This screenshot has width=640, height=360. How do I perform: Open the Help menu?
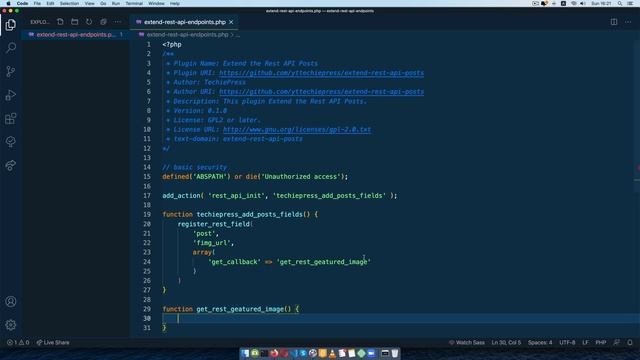pyautogui.click(x=175, y=3)
